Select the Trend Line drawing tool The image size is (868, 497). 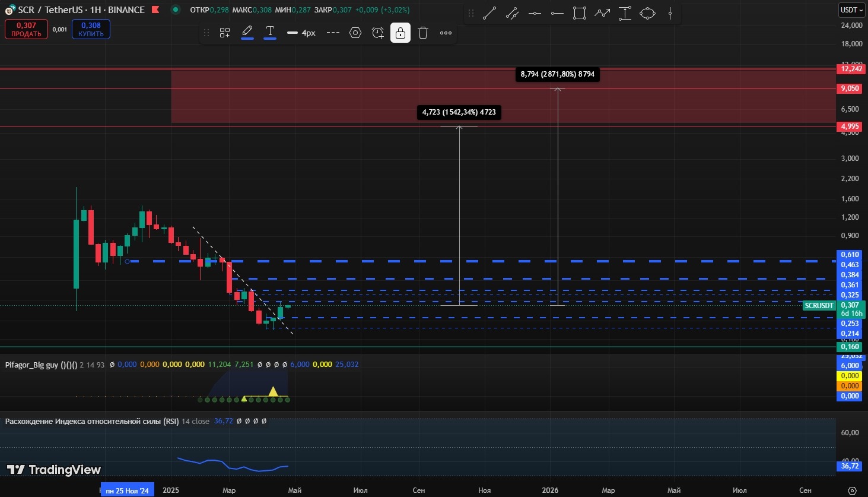(x=489, y=13)
